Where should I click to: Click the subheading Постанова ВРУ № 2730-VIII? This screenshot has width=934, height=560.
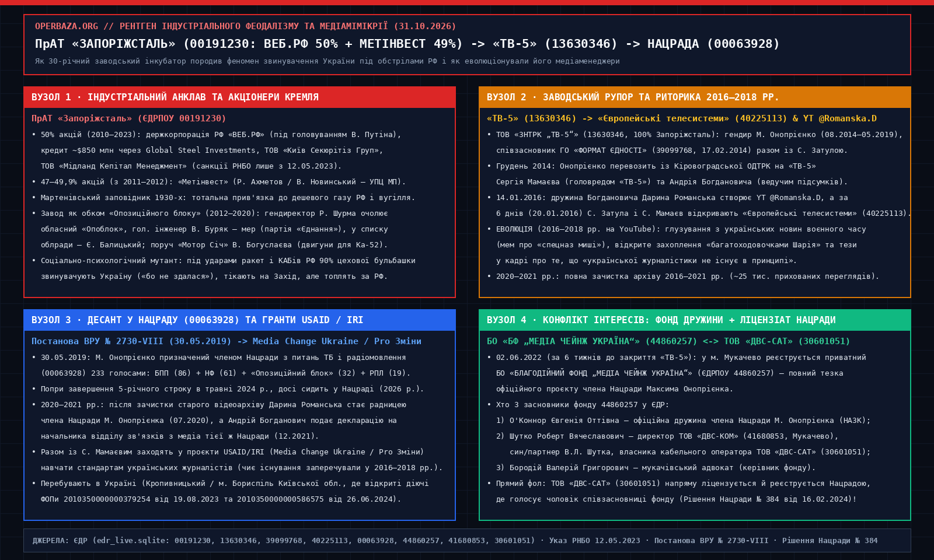(226, 341)
